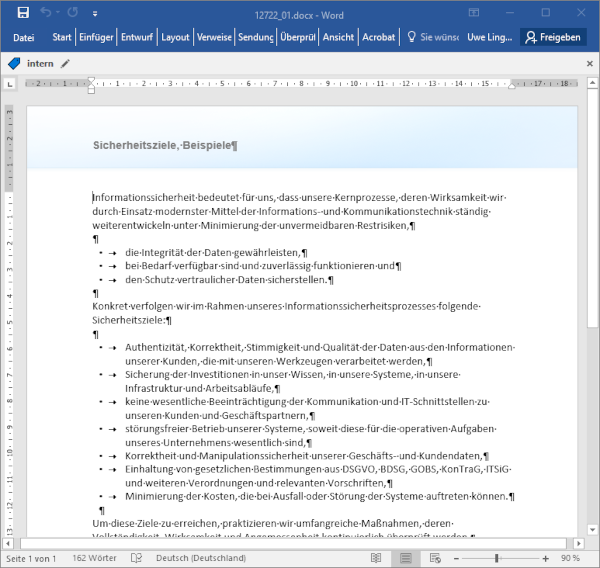Open the Customize Quick Access Toolbar dropdown
This screenshot has width=600, height=568.
click(93, 13)
